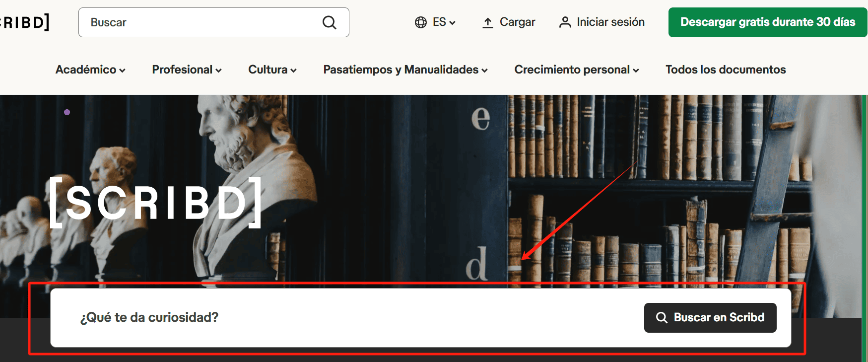Expand Pasatiempos y Manualidades menu

tap(405, 70)
